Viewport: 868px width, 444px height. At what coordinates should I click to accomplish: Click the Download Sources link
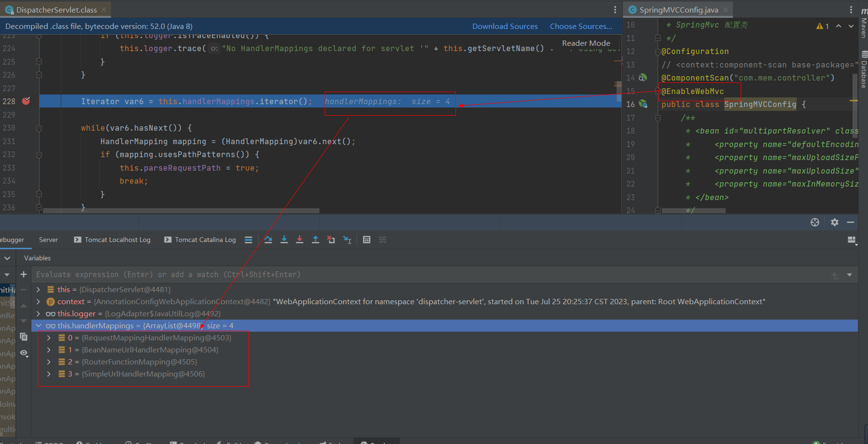(x=505, y=26)
